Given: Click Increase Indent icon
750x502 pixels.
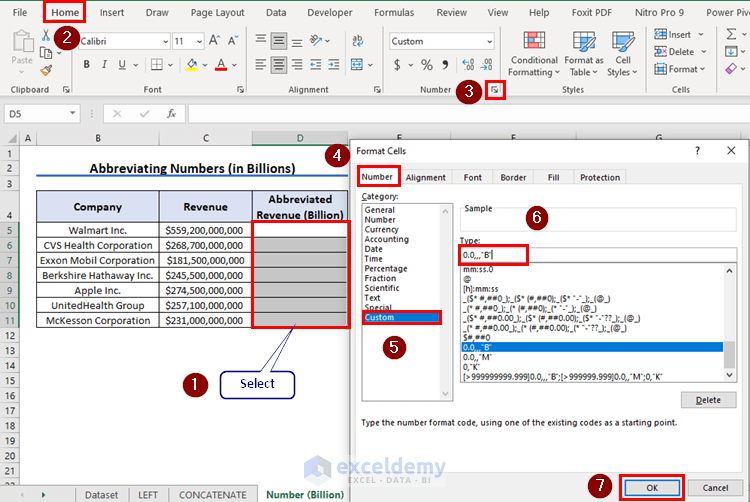Looking at the screenshot, I should tap(334, 64).
